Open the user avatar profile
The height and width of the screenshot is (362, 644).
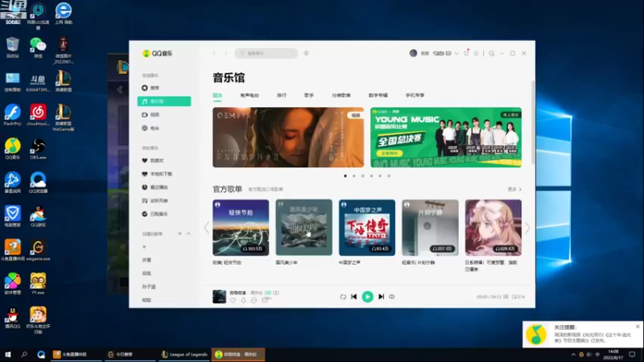coord(413,53)
